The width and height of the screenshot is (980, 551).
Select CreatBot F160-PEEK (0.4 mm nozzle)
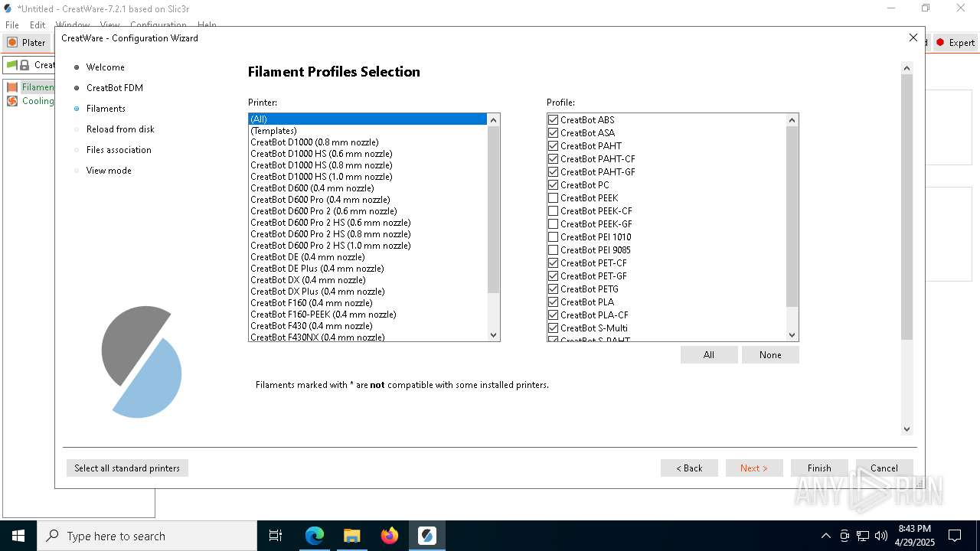point(367,315)
